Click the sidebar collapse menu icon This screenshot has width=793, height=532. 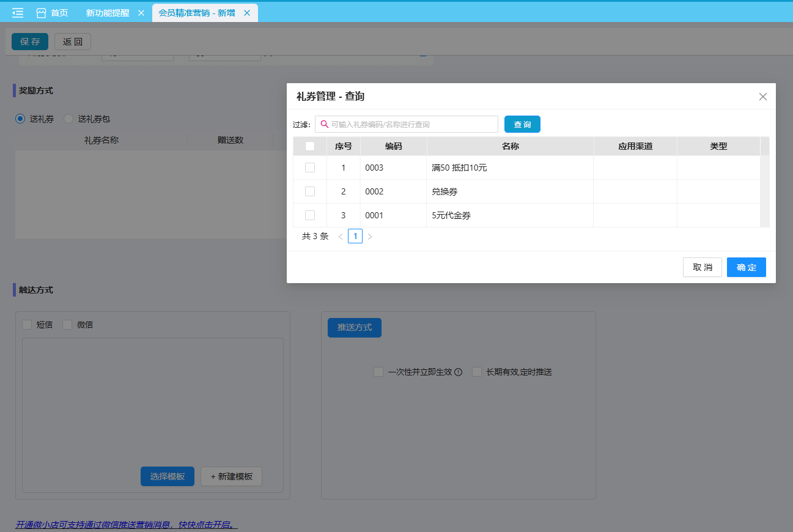pyautogui.click(x=18, y=13)
